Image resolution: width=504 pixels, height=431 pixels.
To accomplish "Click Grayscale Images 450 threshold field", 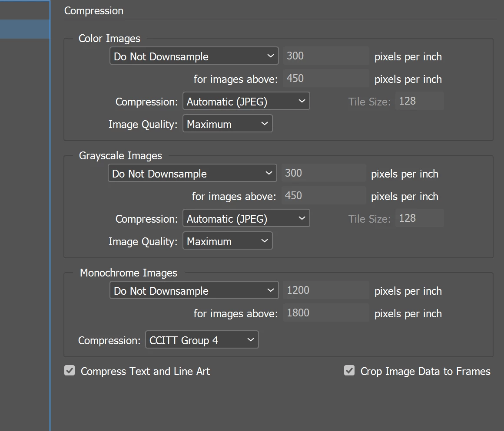I will pyautogui.click(x=324, y=196).
